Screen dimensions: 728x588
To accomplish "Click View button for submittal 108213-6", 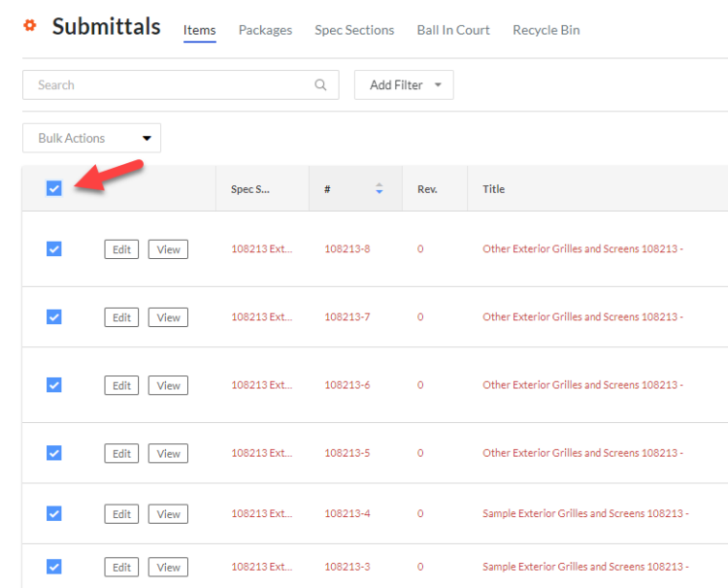I will 168,385.
